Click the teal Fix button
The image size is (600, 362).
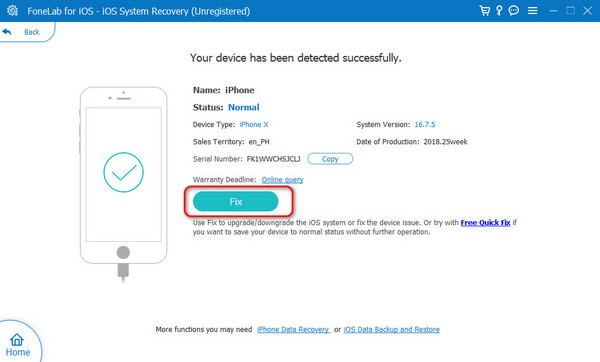[235, 202]
